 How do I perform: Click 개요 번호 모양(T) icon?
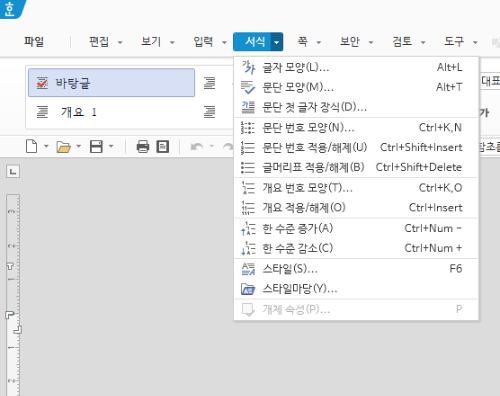click(x=248, y=188)
